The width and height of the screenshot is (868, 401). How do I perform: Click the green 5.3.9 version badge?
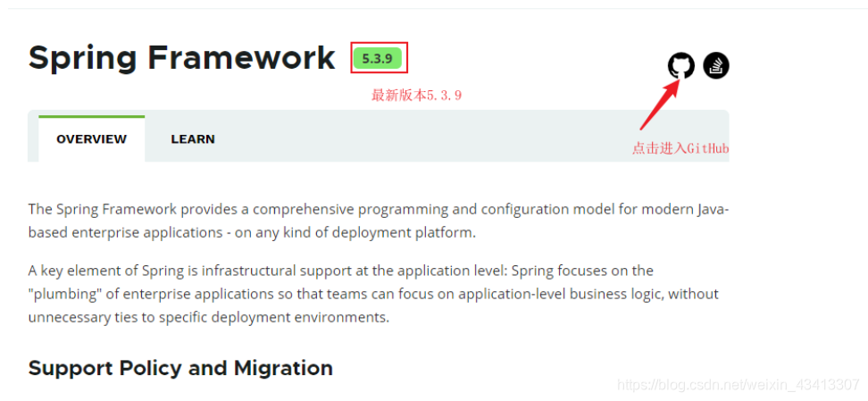[378, 58]
